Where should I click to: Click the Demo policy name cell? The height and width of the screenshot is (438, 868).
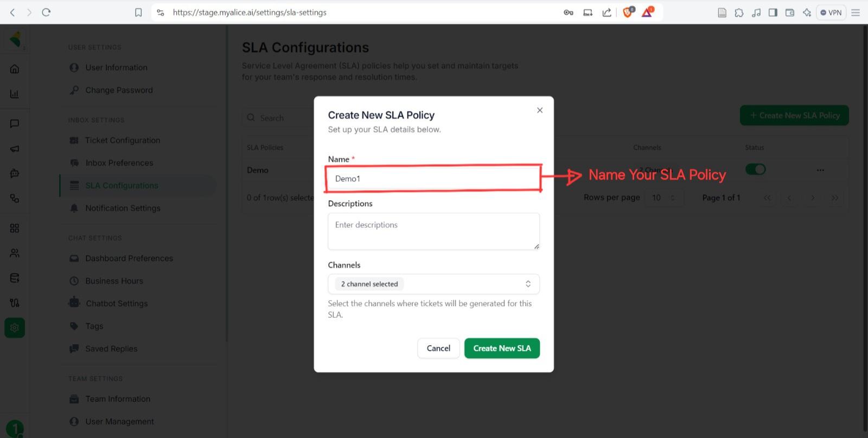pyautogui.click(x=258, y=170)
